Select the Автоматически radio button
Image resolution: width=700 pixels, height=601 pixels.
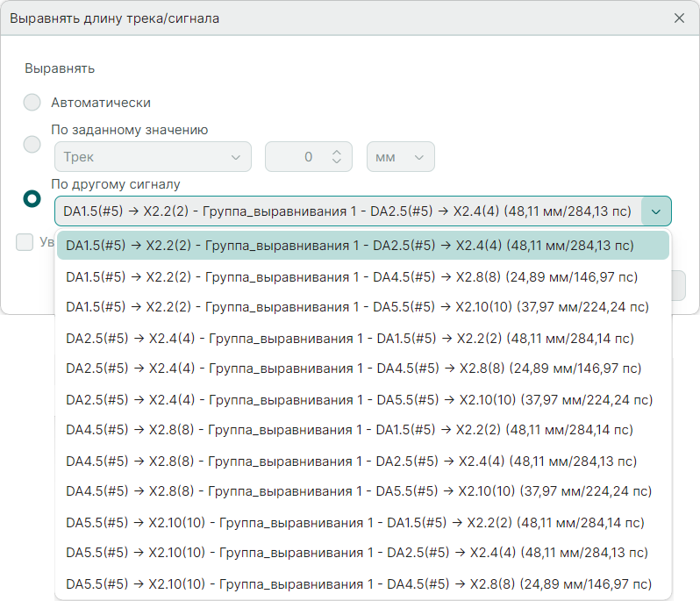click(32, 103)
